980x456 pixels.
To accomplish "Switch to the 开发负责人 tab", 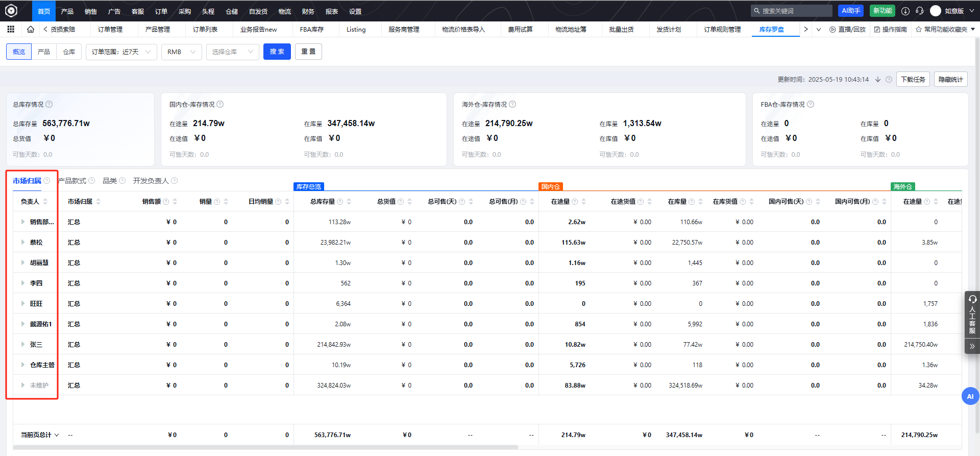I will point(151,181).
